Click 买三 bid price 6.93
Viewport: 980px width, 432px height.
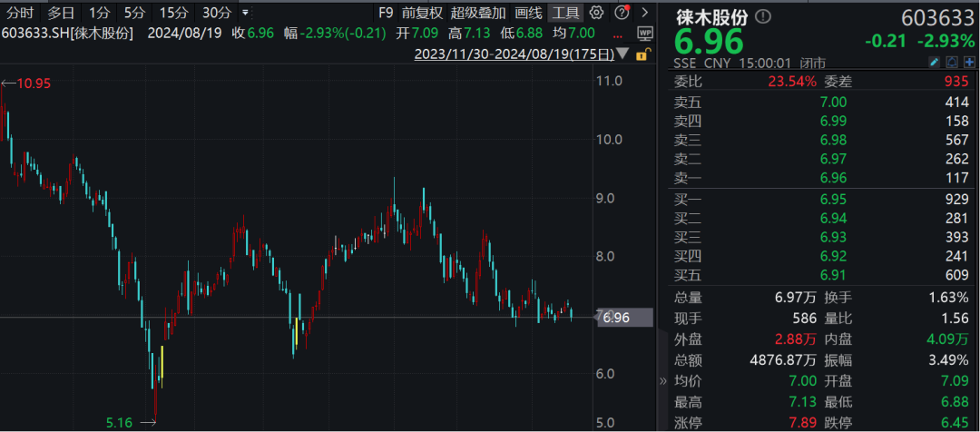[835, 236]
